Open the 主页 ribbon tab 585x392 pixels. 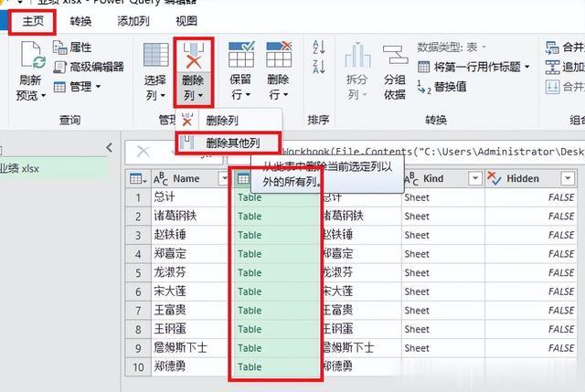click(33, 21)
